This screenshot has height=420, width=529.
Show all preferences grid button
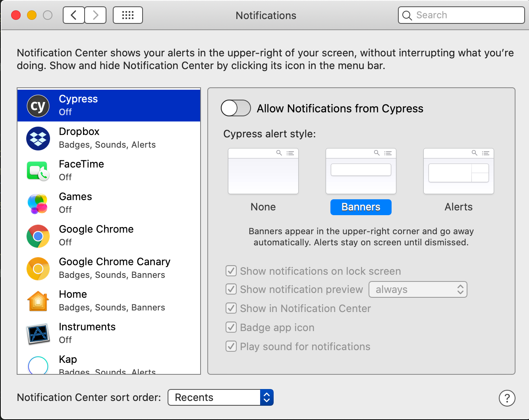coord(128,15)
